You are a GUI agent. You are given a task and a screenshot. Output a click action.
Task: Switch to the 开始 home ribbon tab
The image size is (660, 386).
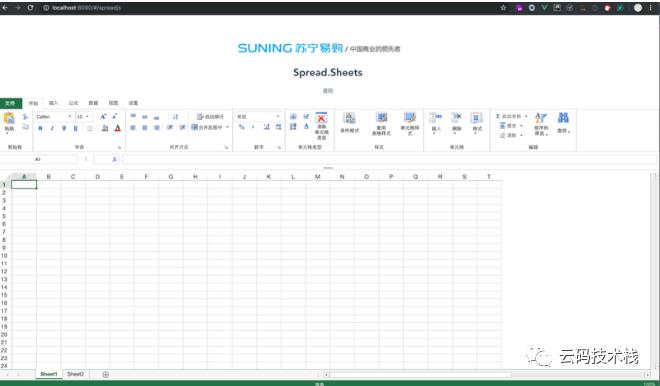click(33, 103)
